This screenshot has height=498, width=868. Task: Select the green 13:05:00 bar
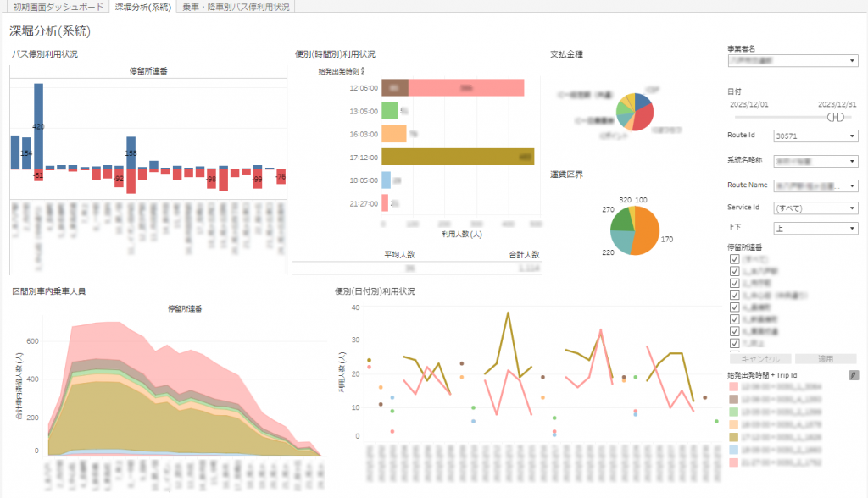[x=390, y=111]
